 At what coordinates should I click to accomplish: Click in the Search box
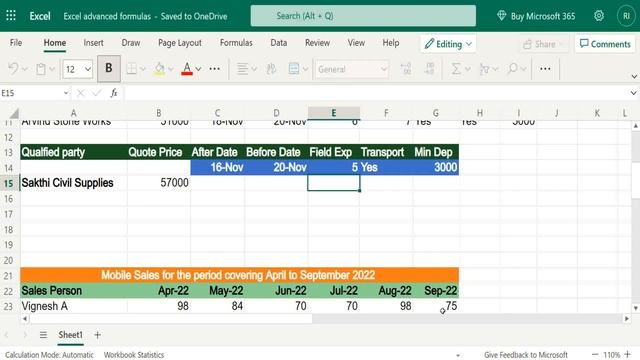(363, 16)
